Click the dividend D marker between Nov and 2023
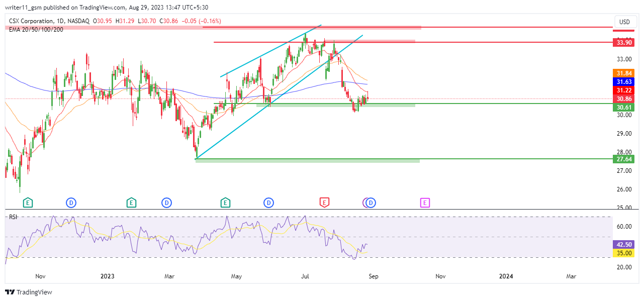 [x=71, y=203]
